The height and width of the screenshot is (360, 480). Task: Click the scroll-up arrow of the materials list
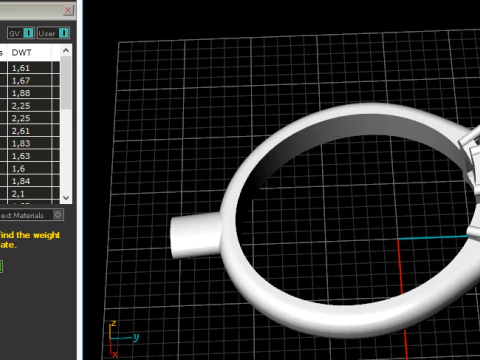66,51
